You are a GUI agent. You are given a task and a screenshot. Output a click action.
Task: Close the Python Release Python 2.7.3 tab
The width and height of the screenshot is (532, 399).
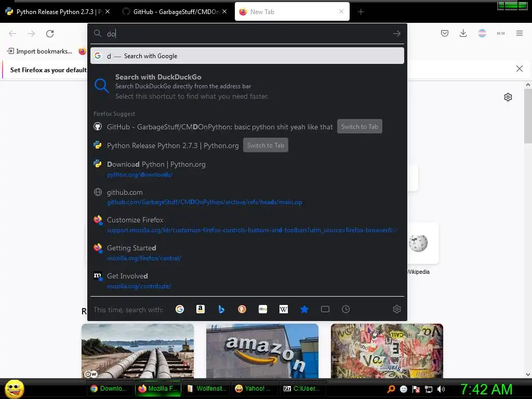(x=108, y=11)
